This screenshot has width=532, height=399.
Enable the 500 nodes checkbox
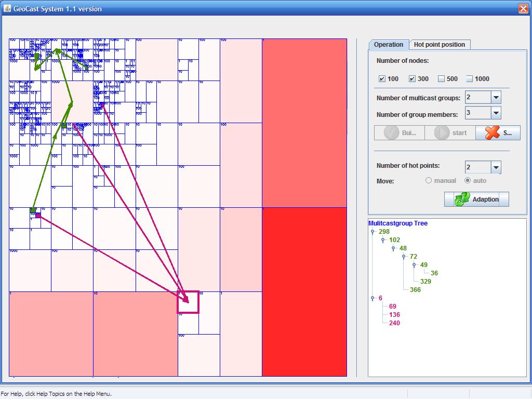441,79
